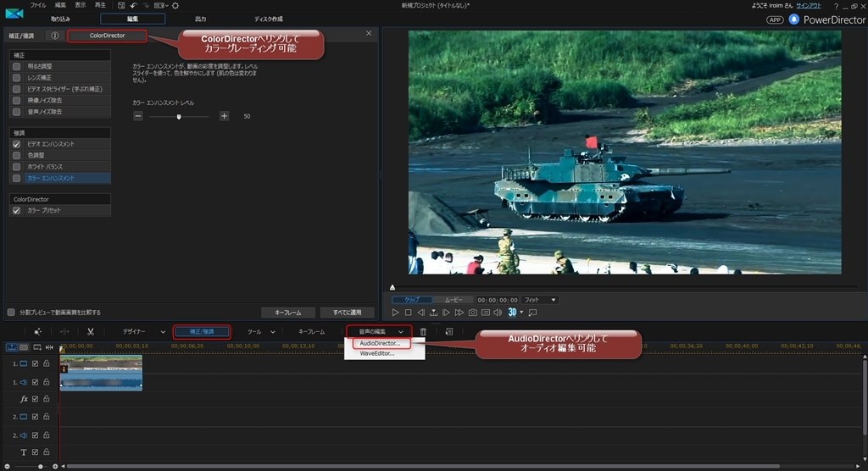
Task: Click the plus button of enhancement level
Action: [x=224, y=116]
